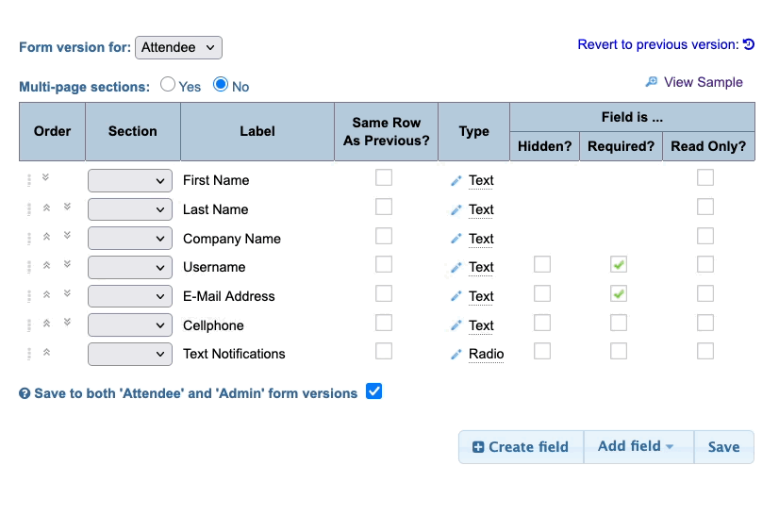The height and width of the screenshot is (532, 779).
Task: Uncheck Required for E-Mail Address
Action: tap(619, 294)
